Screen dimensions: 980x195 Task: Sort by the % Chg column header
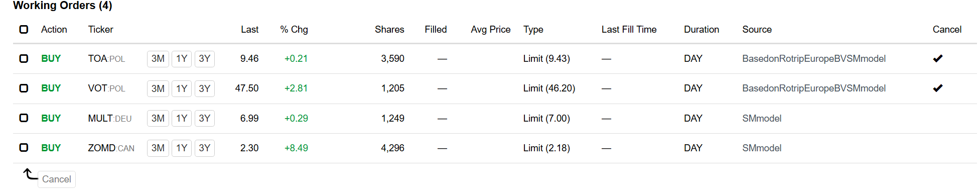(294, 29)
